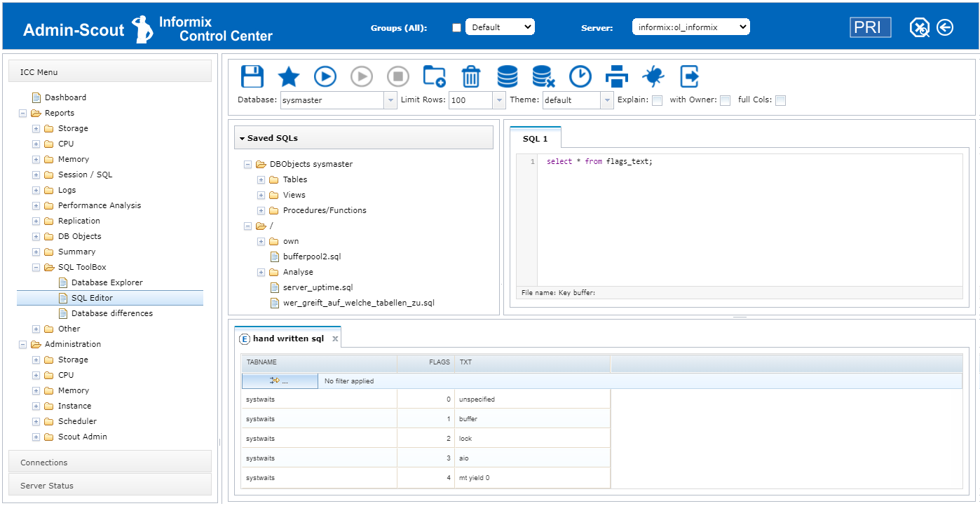
Task: Run the SQL with the blue play icon
Action: [x=325, y=76]
